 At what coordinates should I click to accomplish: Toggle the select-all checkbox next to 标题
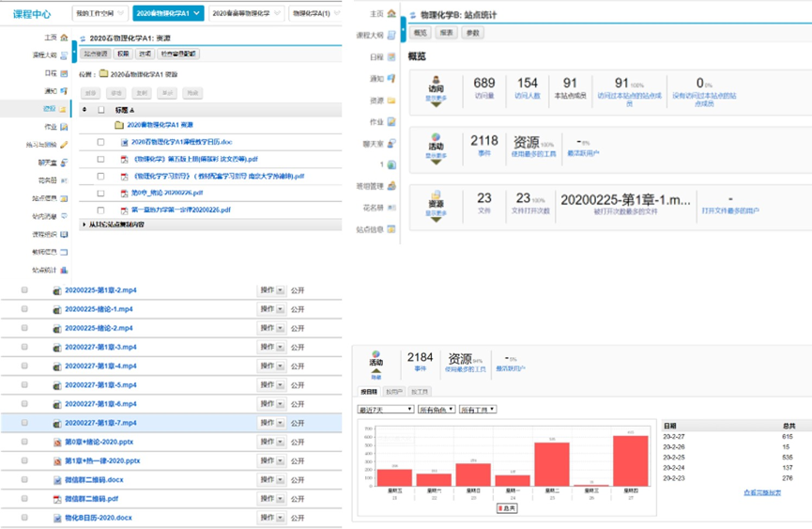(x=100, y=109)
